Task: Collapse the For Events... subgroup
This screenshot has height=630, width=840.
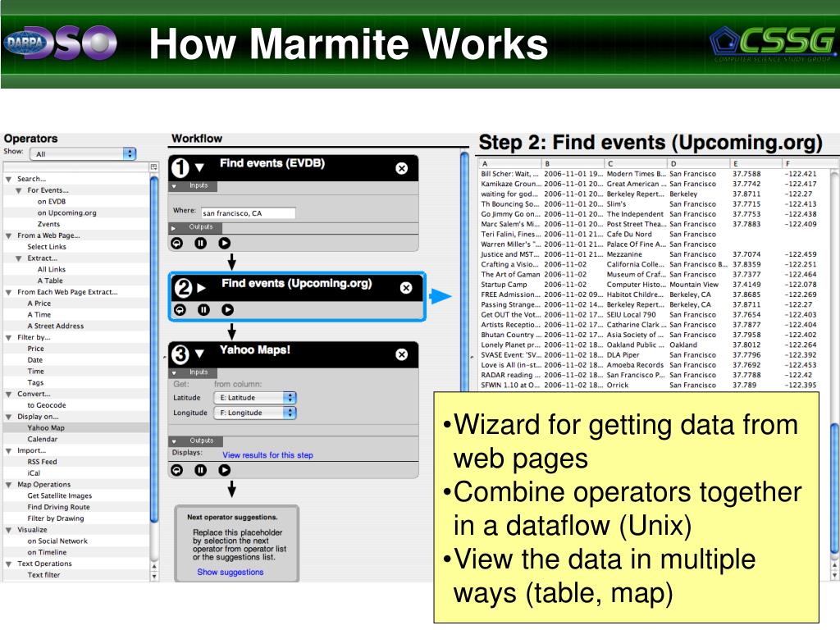Action: coord(19,190)
